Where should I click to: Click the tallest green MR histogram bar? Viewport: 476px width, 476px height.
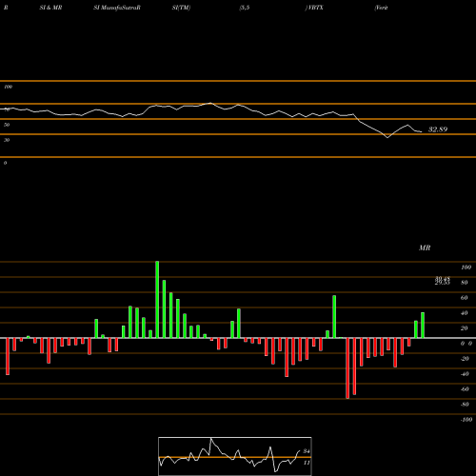(157, 300)
